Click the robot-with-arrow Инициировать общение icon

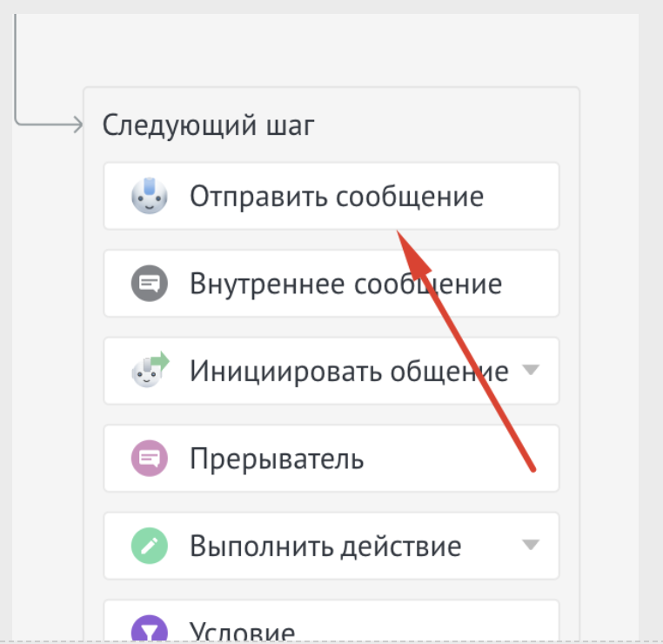click(149, 371)
